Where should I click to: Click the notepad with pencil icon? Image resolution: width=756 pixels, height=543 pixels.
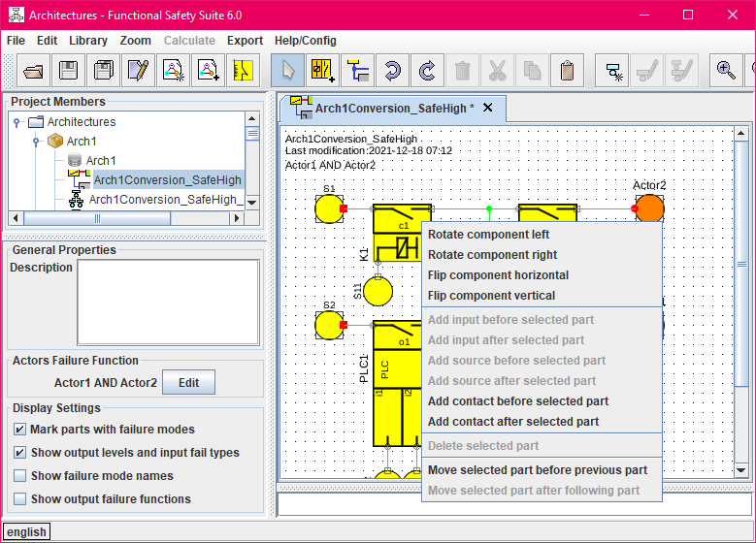[139, 71]
